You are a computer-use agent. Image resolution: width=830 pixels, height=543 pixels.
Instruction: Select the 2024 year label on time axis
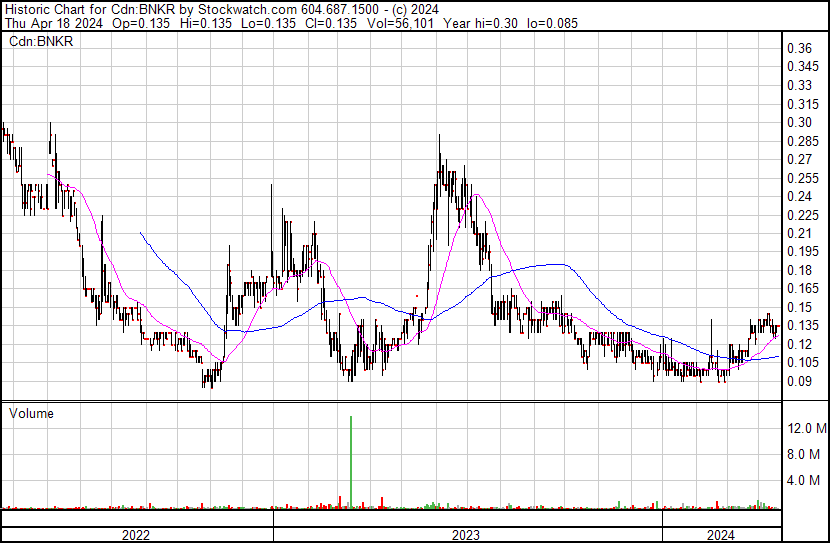[x=720, y=534]
